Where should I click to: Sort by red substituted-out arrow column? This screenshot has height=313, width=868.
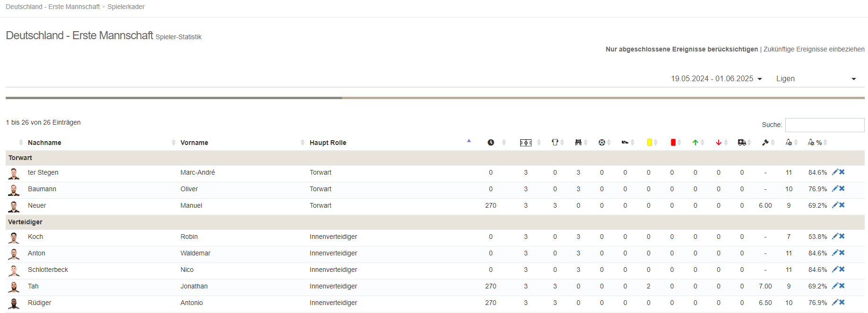718,142
